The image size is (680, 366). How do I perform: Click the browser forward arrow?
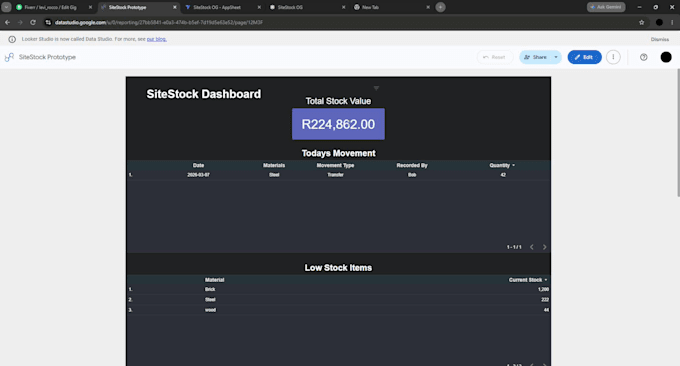[x=20, y=22]
